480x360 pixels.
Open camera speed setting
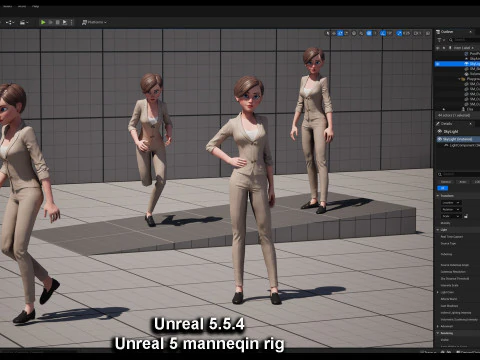[x=418, y=33]
